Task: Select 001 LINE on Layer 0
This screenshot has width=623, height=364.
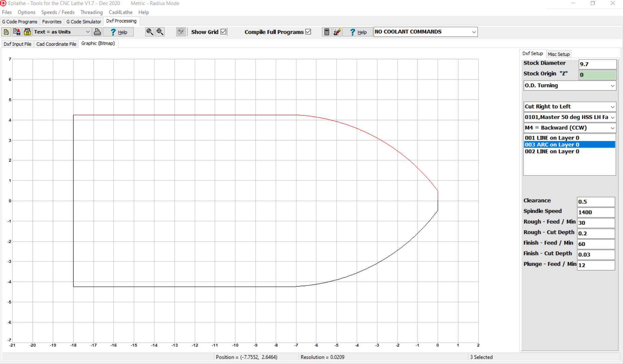Action: (x=569, y=138)
